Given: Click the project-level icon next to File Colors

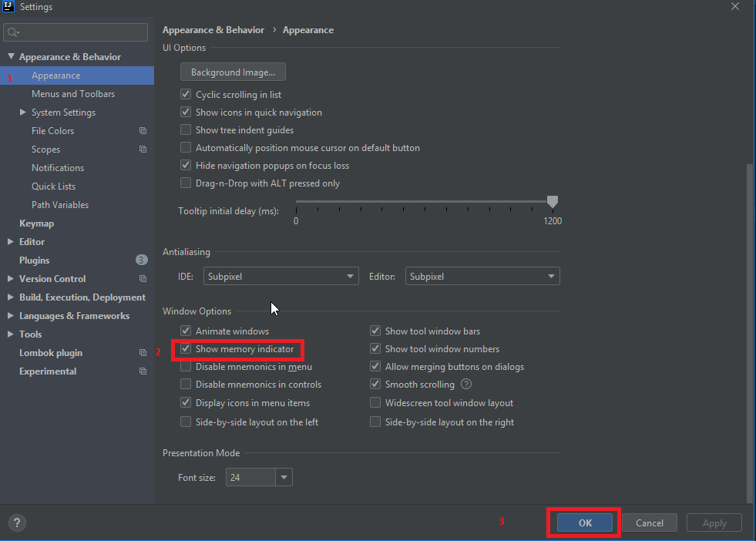Looking at the screenshot, I should (143, 130).
